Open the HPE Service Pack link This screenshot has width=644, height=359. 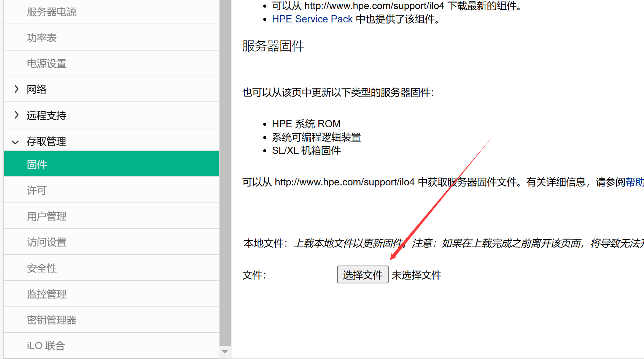pyautogui.click(x=312, y=19)
